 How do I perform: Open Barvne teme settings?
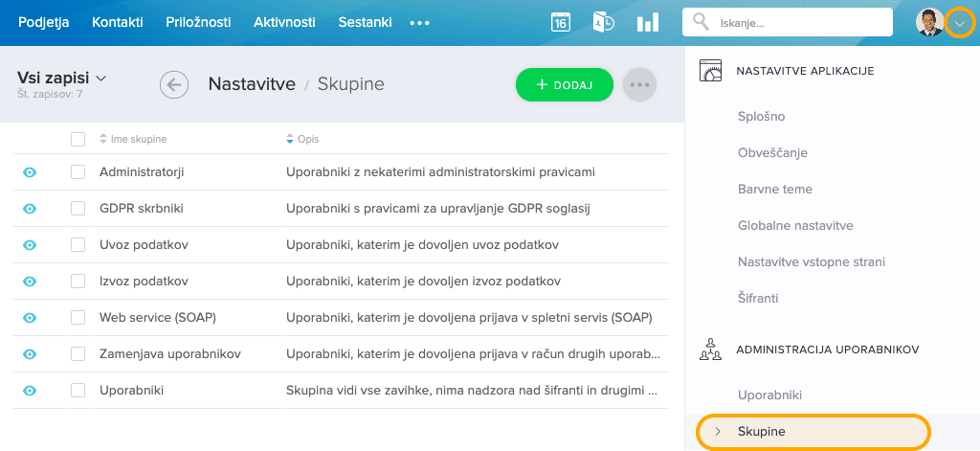coord(775,189)
